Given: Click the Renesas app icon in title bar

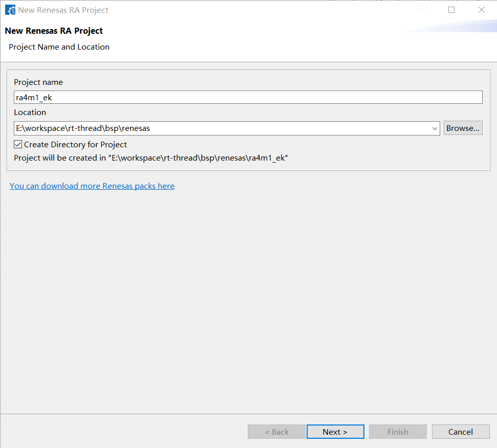Looking at the screenshot, I should click(x=10, y=10).
